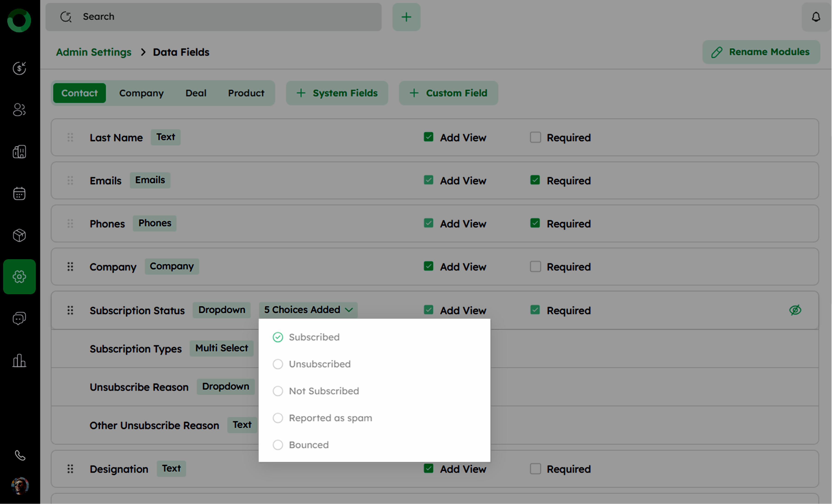Choose Bounced from the choices list
This screenshot has height=504, width=832.
278,445
